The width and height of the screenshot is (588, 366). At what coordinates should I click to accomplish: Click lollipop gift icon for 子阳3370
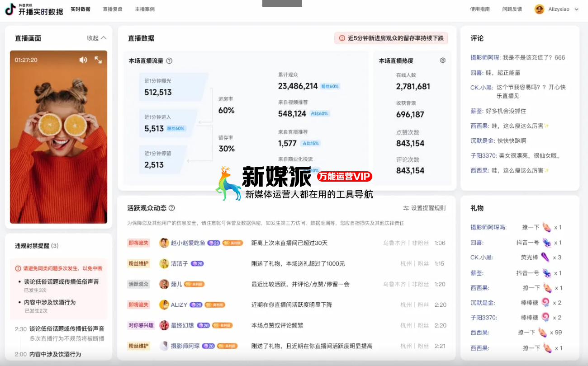[546, 317]
